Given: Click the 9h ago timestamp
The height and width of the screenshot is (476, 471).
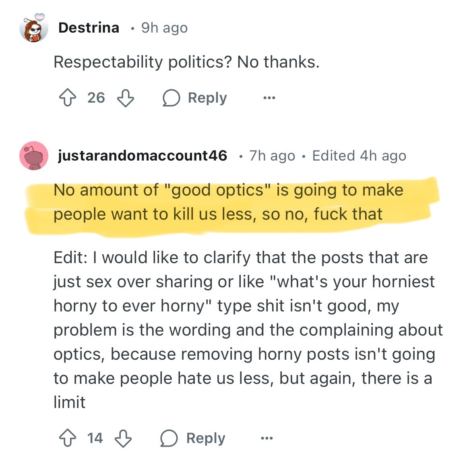Looking at the screenshot, I should (164, 28).
